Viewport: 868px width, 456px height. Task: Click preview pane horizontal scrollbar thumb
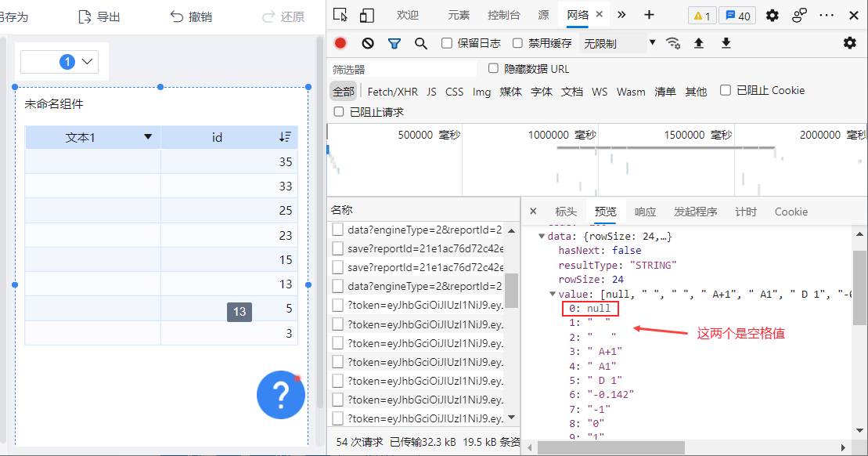point(611,447)
